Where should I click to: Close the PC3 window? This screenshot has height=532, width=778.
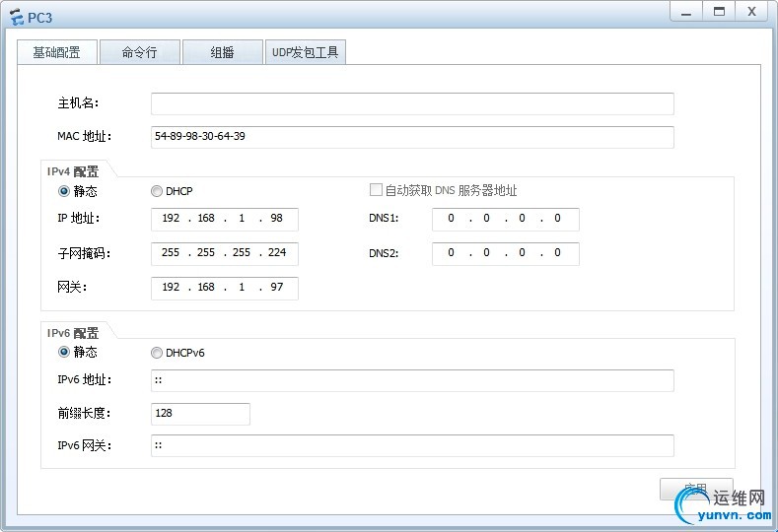[x=752, y=12]
